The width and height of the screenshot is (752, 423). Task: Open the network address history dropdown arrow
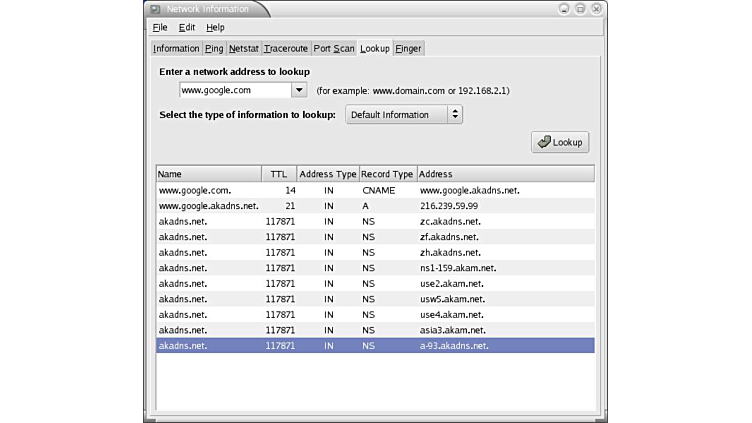(298, 89)
